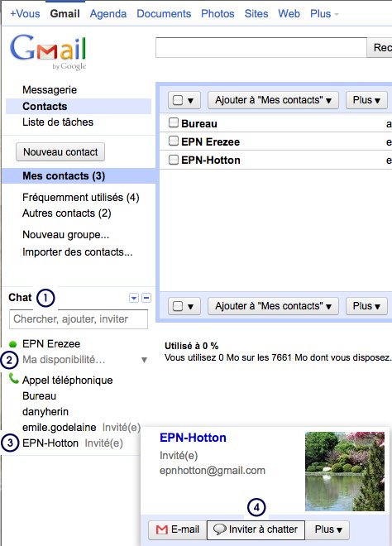Click EPN-Hotton name in contact card

(193, 438)
